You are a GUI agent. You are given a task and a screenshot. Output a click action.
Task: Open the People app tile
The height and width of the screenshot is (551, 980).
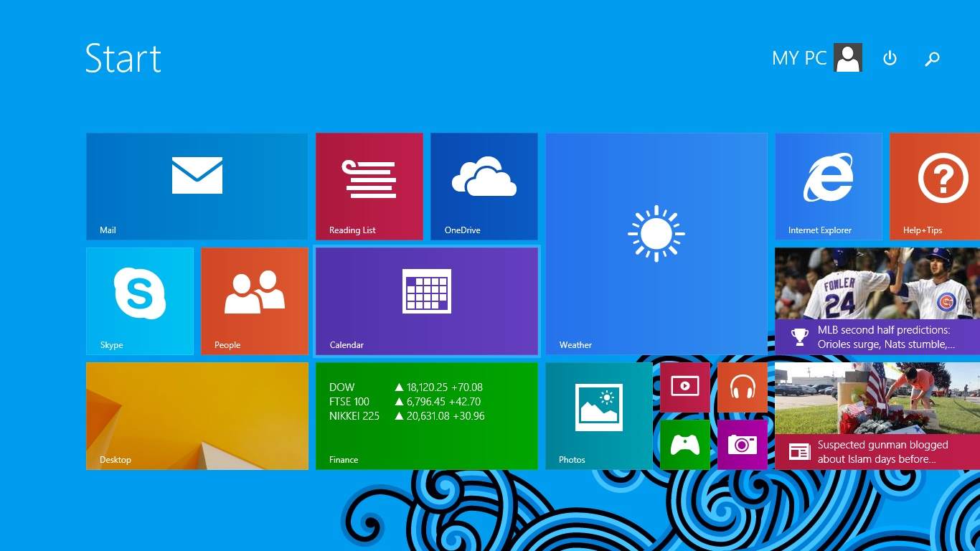(x=254, y=301)
